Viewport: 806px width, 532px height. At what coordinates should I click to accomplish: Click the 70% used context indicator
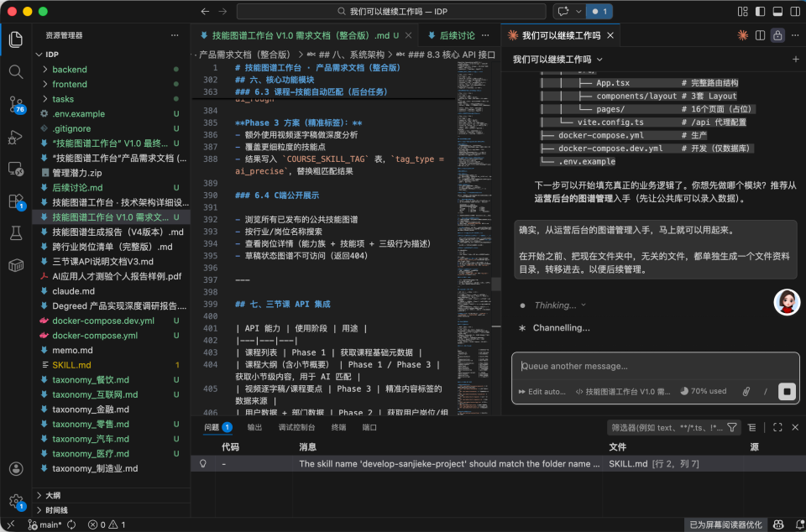(703, 391)
